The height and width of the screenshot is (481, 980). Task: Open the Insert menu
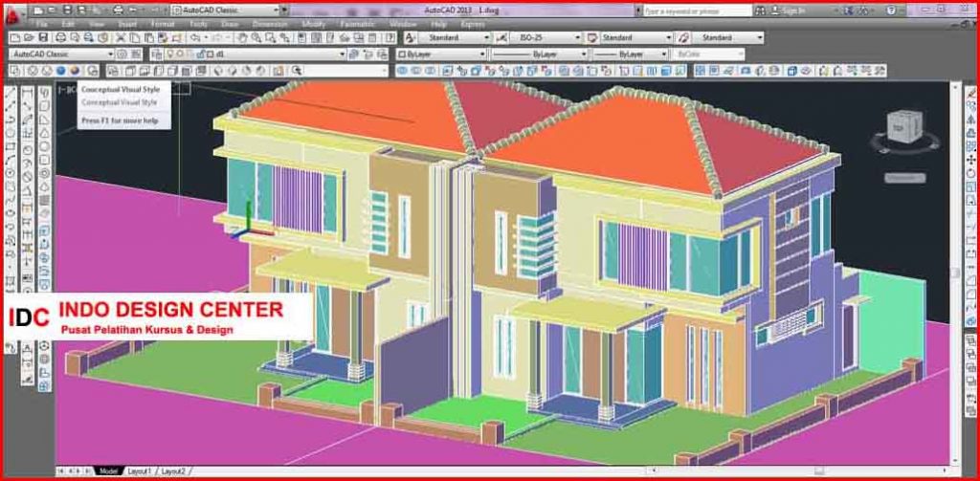(x=127, y=24)
